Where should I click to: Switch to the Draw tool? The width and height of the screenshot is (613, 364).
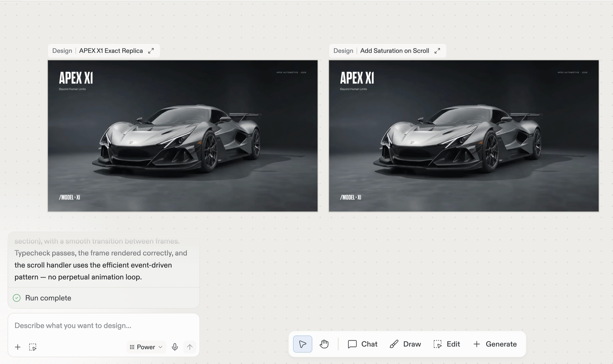point(405,344)
